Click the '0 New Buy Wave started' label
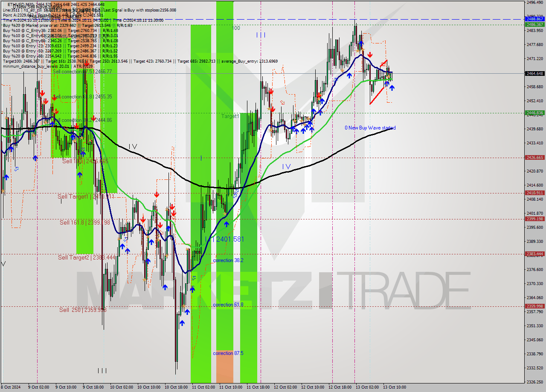The width and height of the screenshot is (546, 392). (370, 128)
